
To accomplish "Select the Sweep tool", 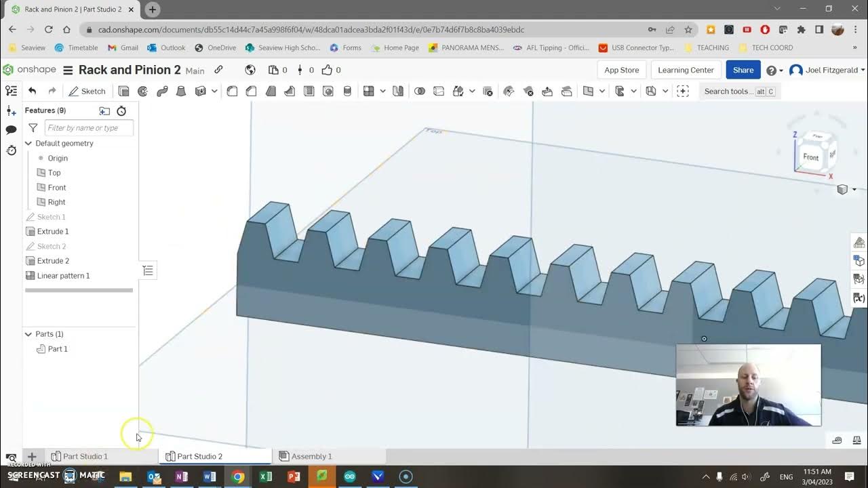I will (x=162, y=91).
